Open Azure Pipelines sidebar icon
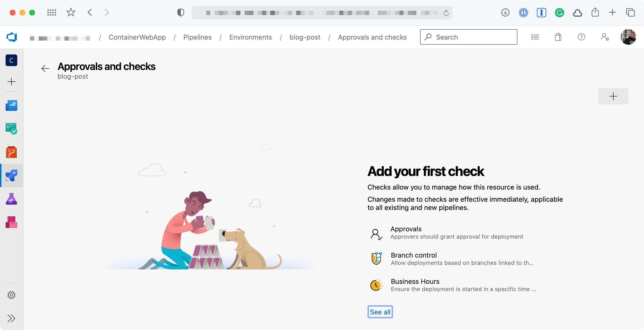This screenshot has width=644, height=330. [11, 175]
